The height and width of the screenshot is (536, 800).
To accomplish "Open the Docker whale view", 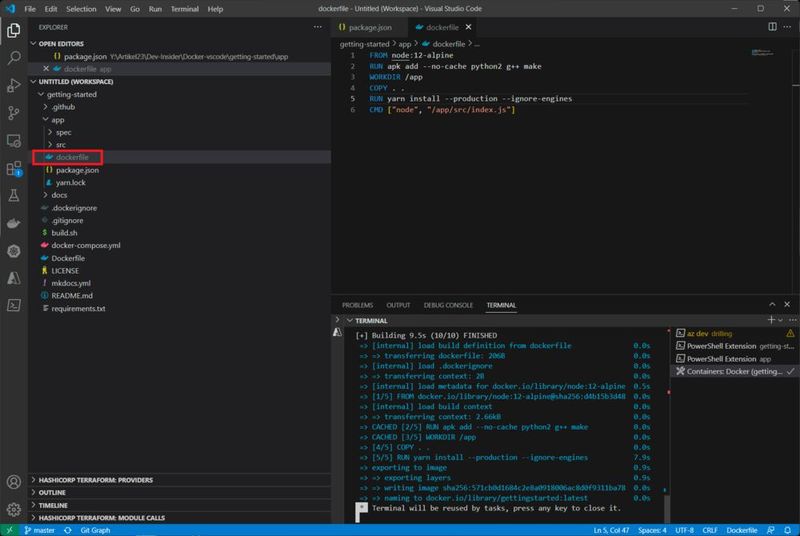I will (x=14, y=223).
